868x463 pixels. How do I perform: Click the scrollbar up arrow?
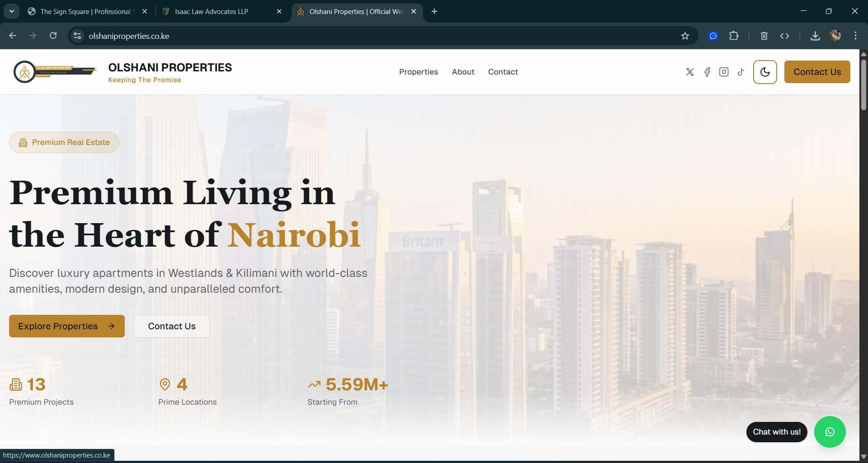pos(863,54)
